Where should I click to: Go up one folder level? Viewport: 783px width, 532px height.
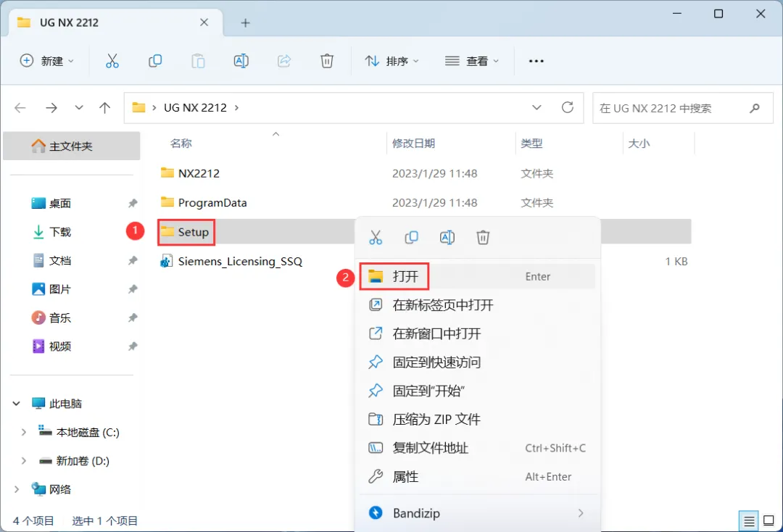(x=105, y=108)
